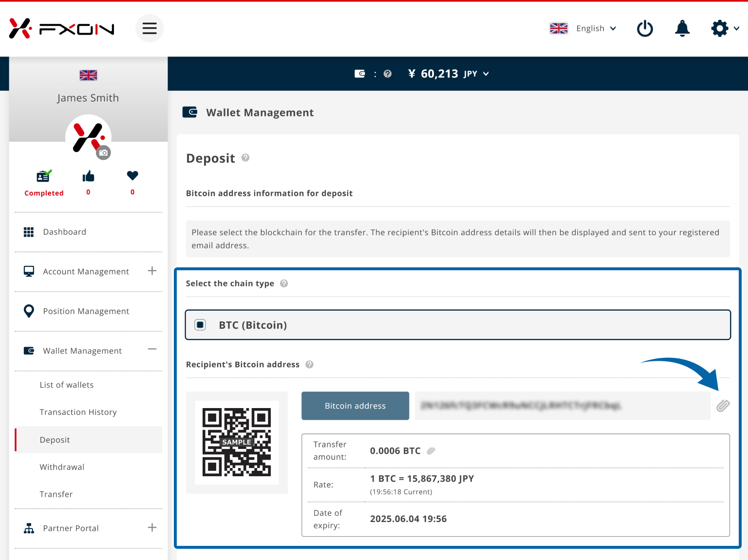Click the Bitcoin address button
This screenshot has width=748, height=560.
click(355, 406)
